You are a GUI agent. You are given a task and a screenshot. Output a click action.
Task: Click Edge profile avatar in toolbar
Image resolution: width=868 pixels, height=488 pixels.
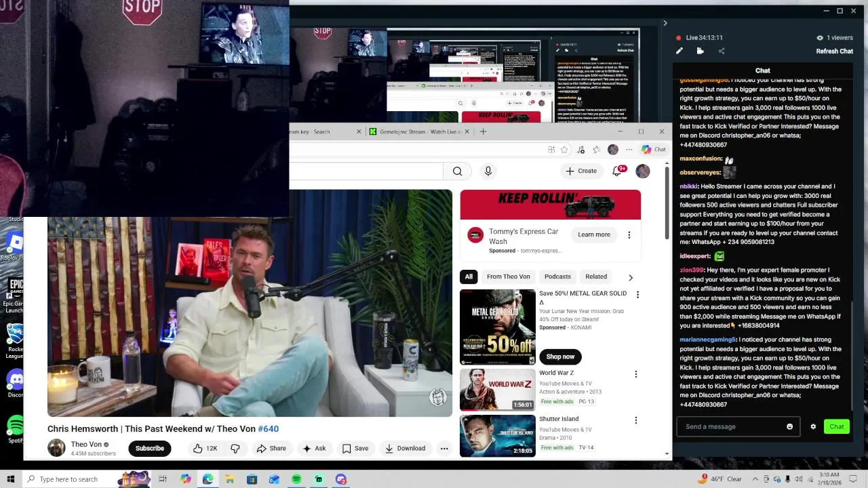point(613,149)
